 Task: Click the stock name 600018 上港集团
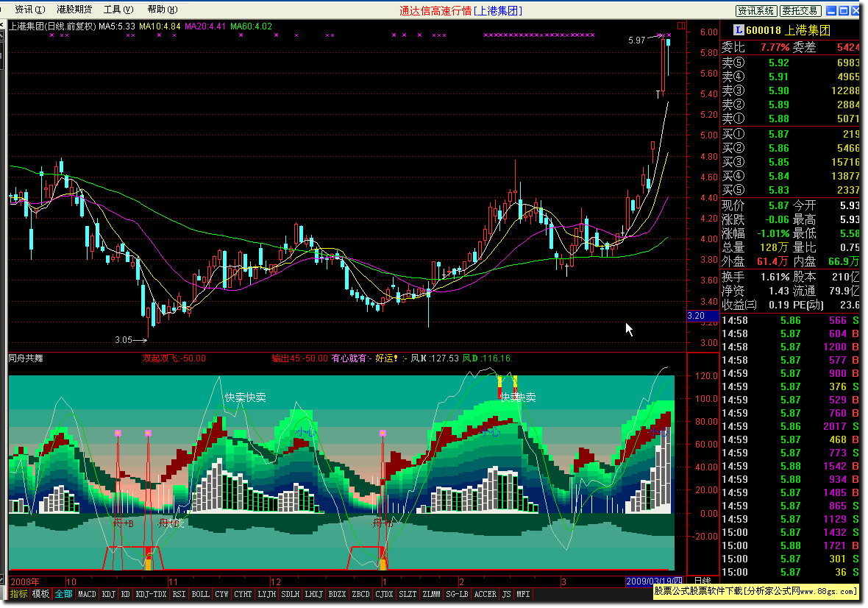tap(789, 30)
